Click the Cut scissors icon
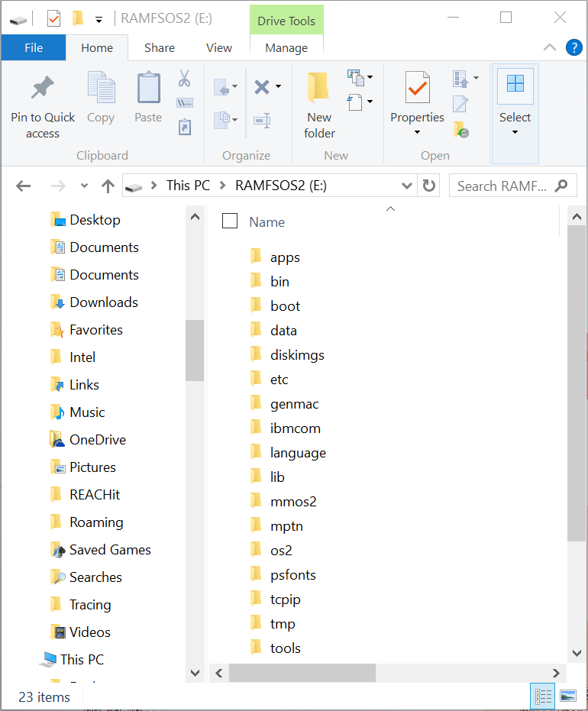The image size is (588, 711). coord(184,78)
